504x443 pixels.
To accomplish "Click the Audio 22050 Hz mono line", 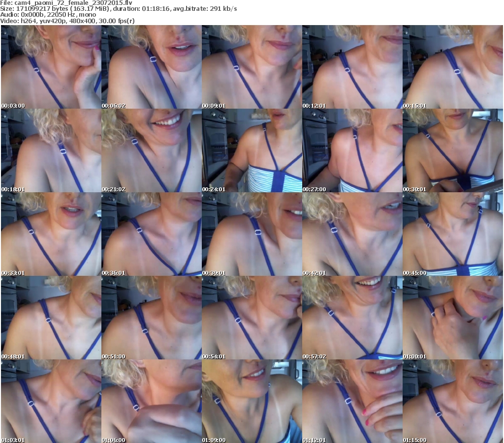I will click(48, 15).
